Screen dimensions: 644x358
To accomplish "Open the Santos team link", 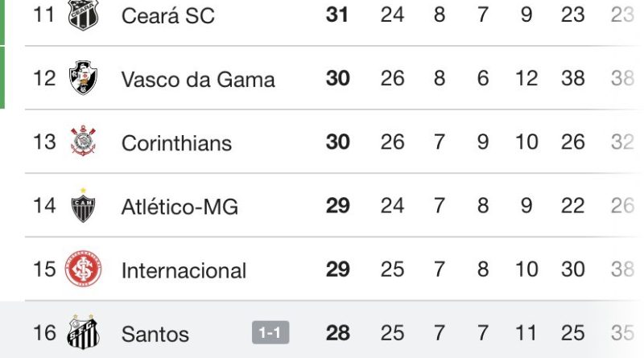I will (x=155, y=333).
